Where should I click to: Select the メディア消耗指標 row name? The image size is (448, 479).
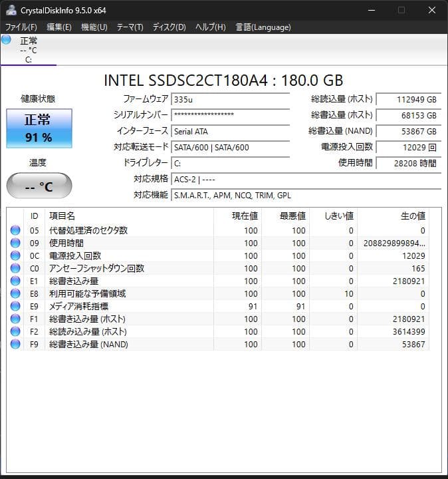(78, 307)
